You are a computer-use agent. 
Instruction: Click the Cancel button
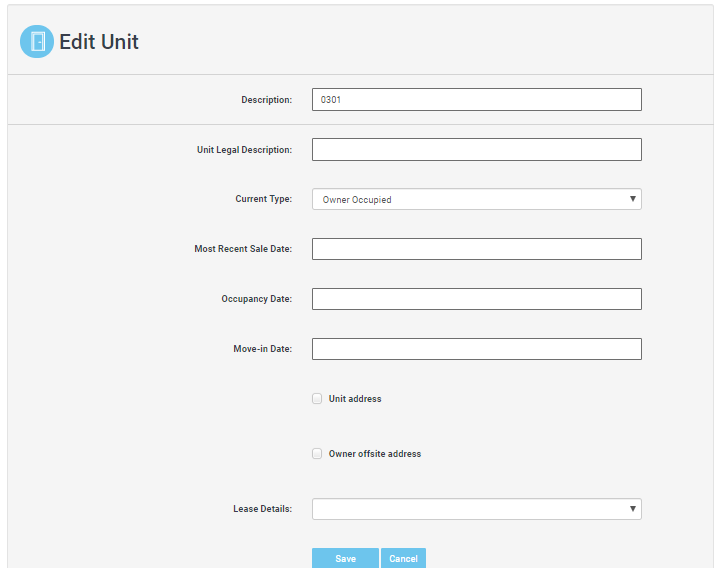click(403, 558)
